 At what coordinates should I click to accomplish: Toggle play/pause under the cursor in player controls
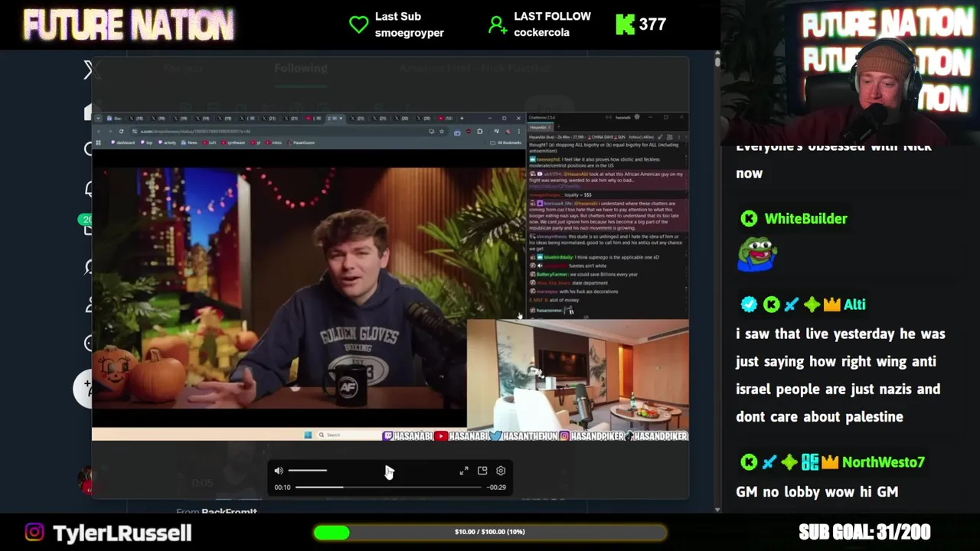(388, 471)
